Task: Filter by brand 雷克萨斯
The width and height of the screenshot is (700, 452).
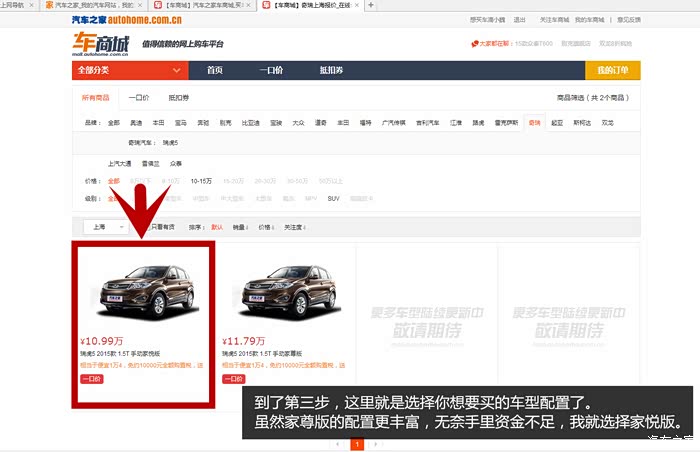Action: click(x=506, y=123)
